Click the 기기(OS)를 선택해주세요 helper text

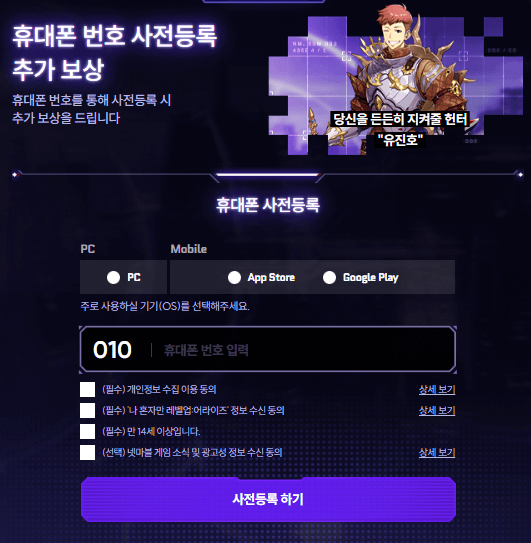pos(165,306)
